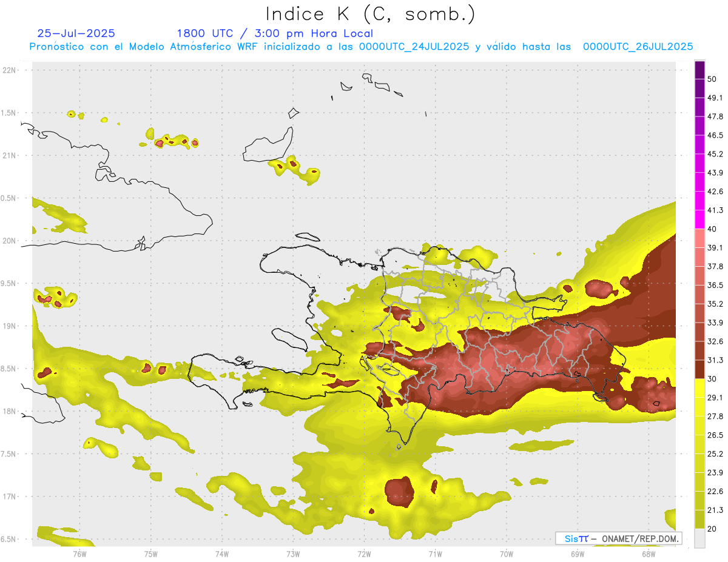Click the '68W' longitude axis label

click(649, 554)
